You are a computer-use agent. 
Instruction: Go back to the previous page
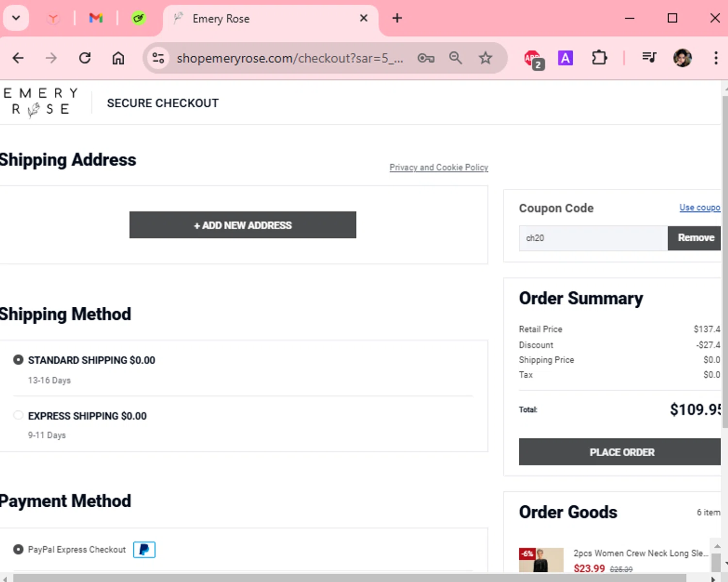point(18,58)
